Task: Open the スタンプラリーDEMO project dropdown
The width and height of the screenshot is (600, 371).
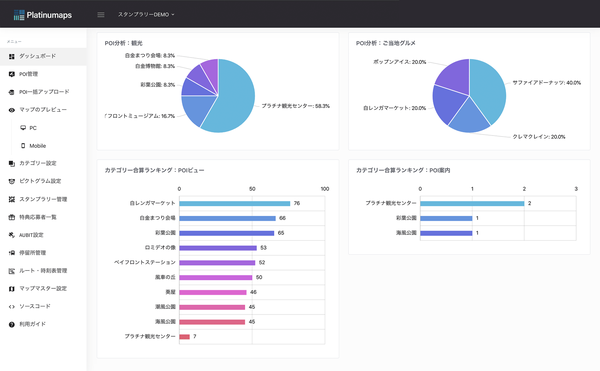Action: point(146,15)
